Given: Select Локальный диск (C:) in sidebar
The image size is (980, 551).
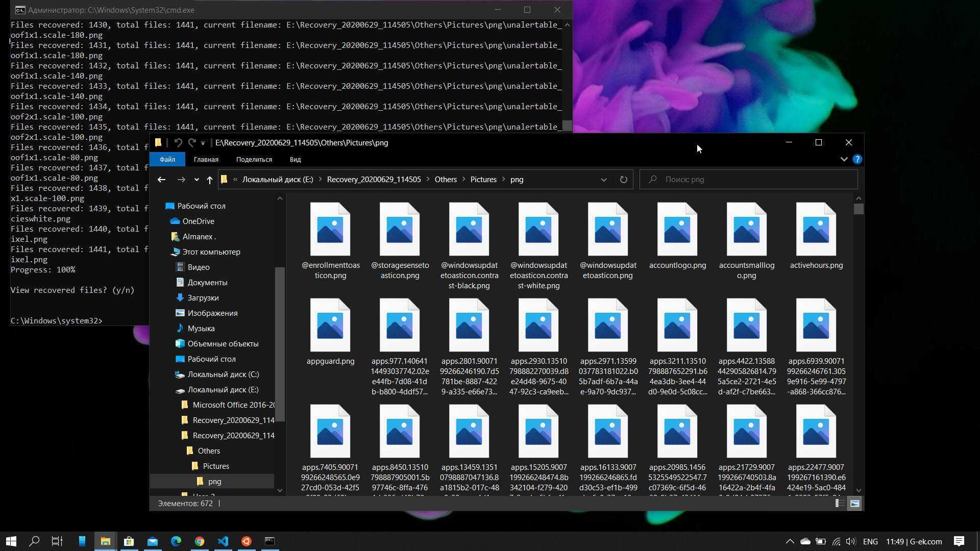Looking at the screenshot, I should click(x=223, y=374).
